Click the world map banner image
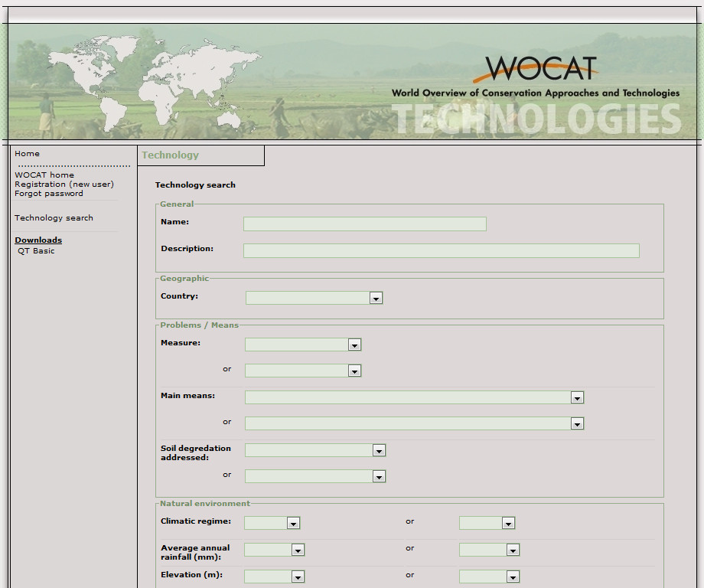This screenshot has height=588, width=704. tap(165, 82)
